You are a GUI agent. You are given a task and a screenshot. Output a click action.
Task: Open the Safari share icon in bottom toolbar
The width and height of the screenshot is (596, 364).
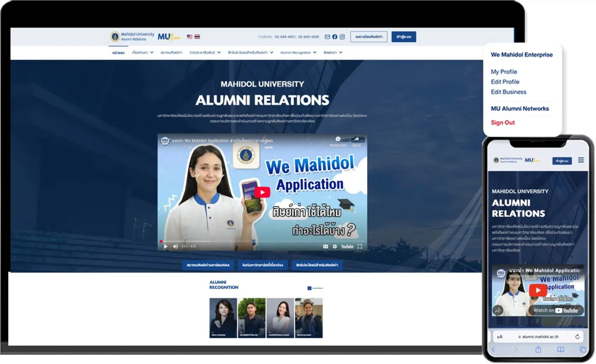[x=538, y=349]
